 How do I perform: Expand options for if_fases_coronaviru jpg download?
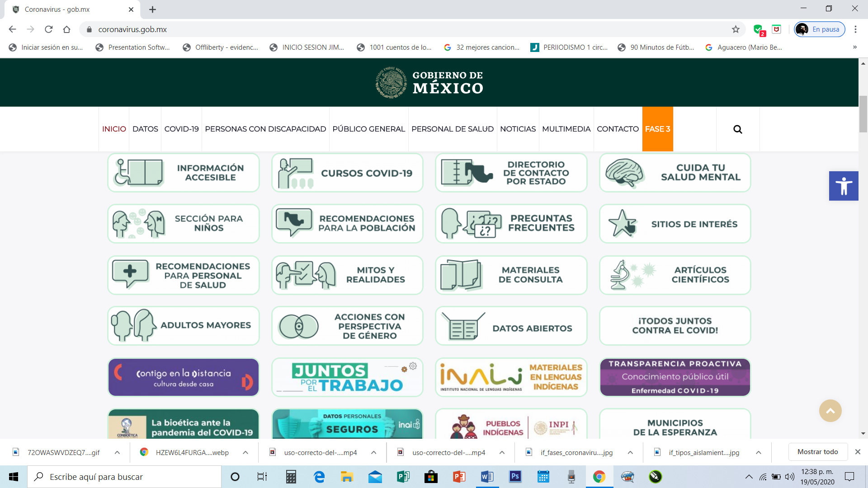(x=630, y=452)
